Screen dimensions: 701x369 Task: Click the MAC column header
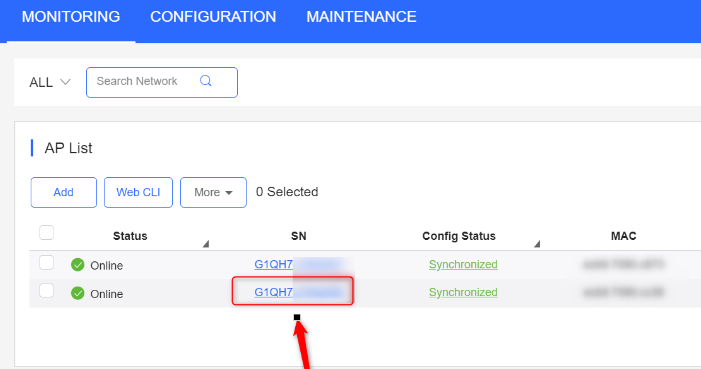(624, 236)
